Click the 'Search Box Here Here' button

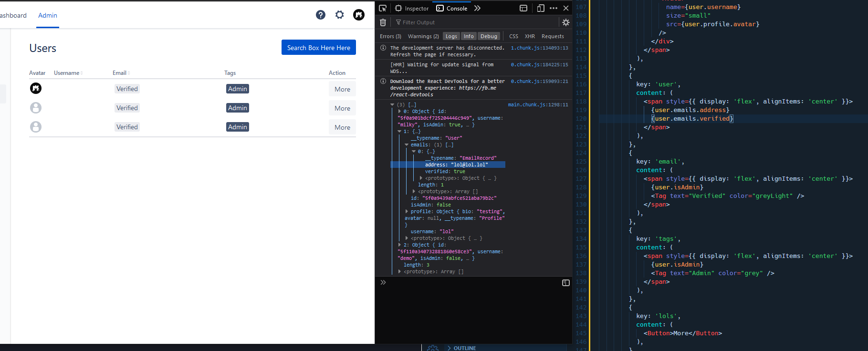point(318,48)
